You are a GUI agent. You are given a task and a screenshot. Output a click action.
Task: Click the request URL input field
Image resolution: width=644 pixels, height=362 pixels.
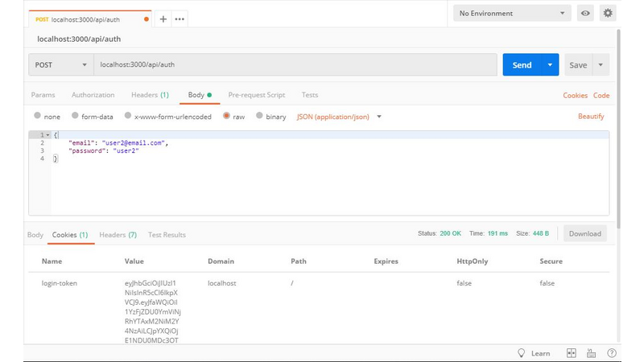tap(295, 65)
